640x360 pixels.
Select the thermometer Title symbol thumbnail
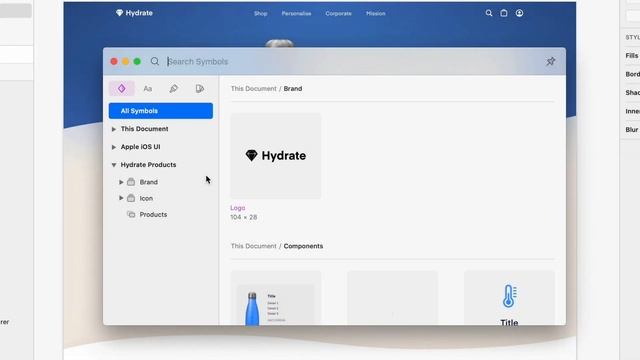pos(509,298)
